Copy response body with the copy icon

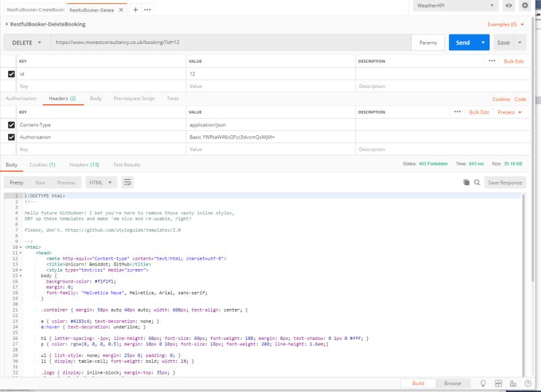click(x=466, y=182)
